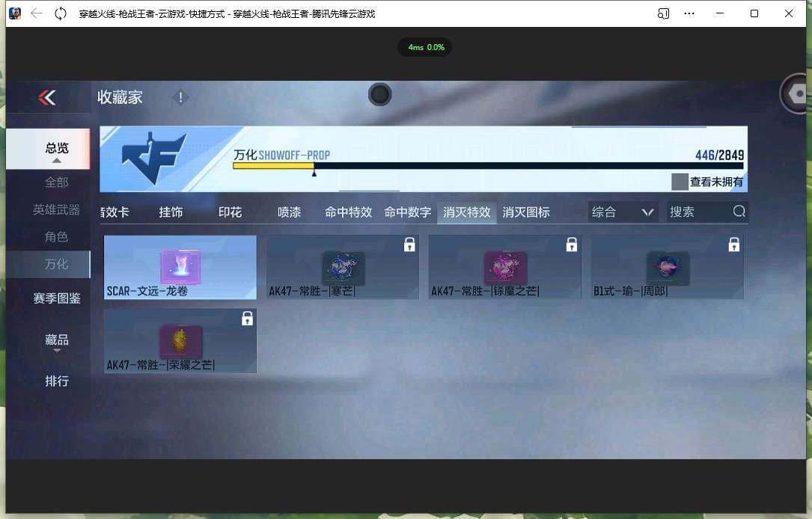Click the refresh icon in title bar
The image size is (812, 519).
click(x=61, y=13)
